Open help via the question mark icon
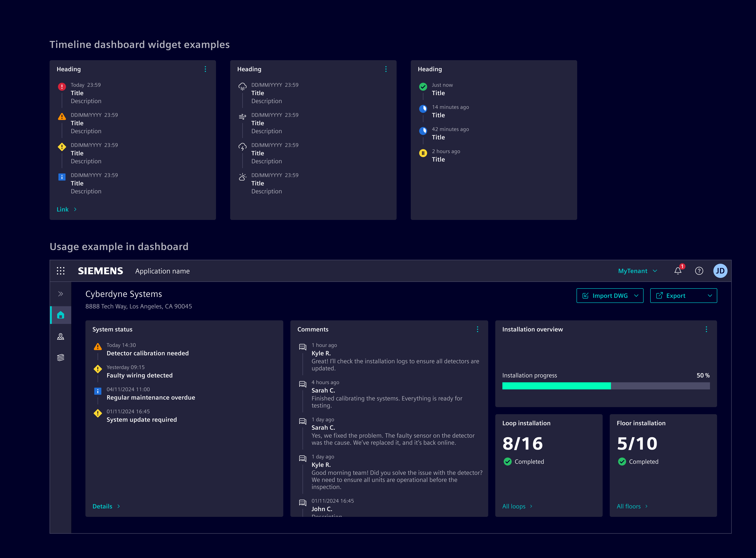This screenshot has width=756, height=558. click(x=699, y=271)
